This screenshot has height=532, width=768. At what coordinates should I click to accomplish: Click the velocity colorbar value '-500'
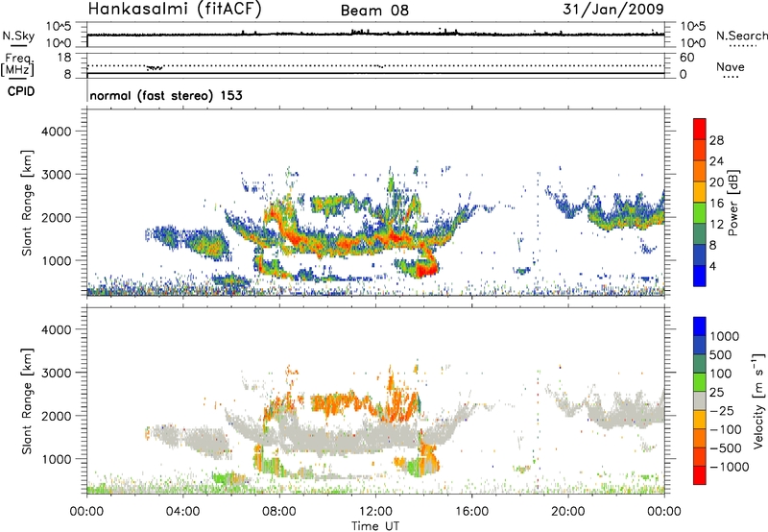725,447
